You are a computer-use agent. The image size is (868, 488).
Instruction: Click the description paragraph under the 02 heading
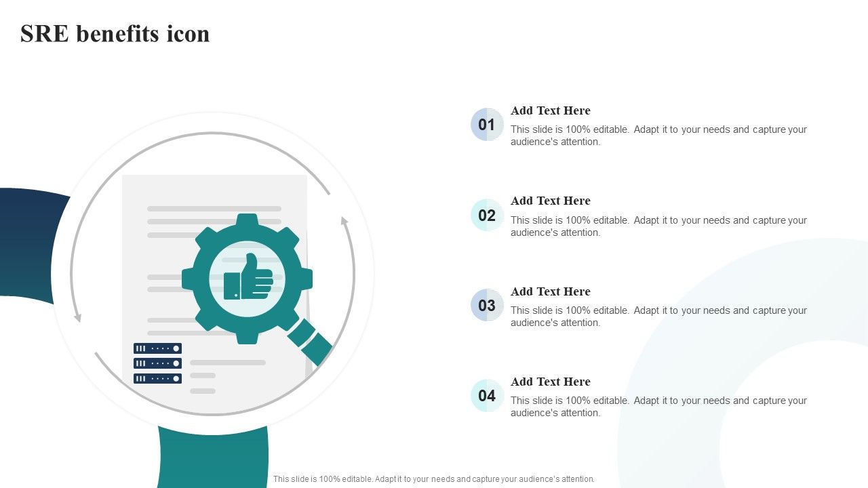pyautogui.click(x=658, y=226)
